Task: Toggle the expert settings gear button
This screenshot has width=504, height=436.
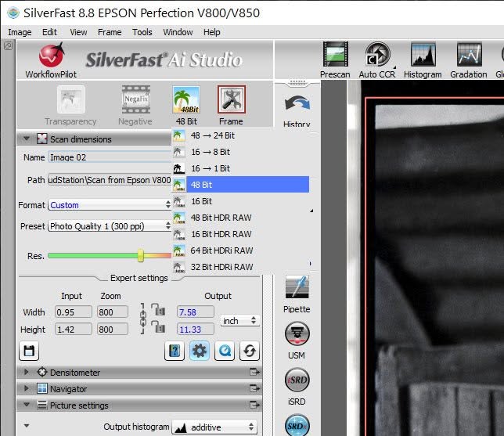Action: tap(200, 351)
